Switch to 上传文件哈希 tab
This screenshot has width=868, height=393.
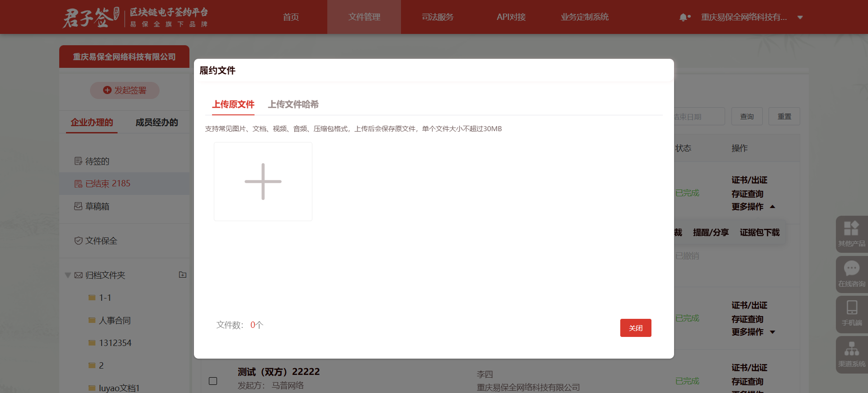293,104
